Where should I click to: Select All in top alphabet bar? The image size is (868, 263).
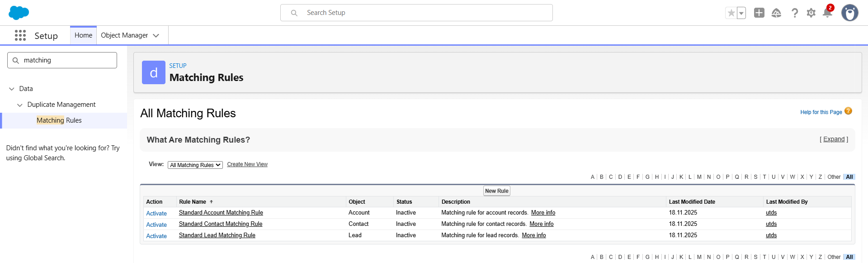coord(849,177)
